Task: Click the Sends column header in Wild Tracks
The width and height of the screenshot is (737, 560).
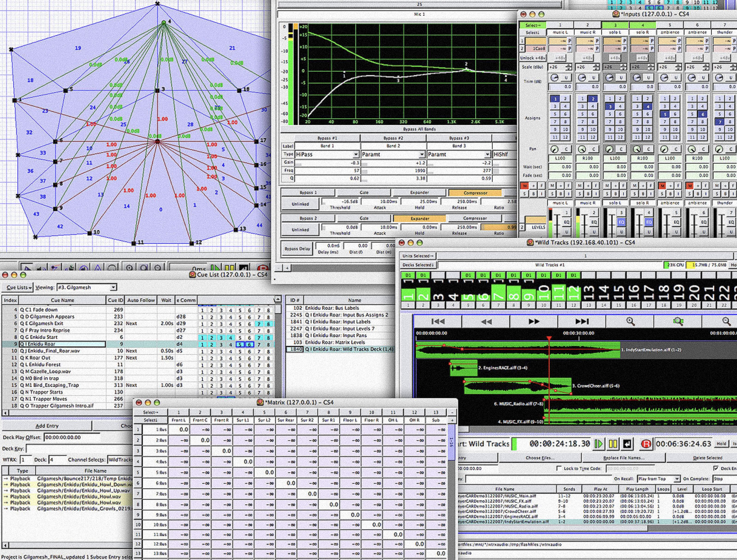Action: coord(569,489)
